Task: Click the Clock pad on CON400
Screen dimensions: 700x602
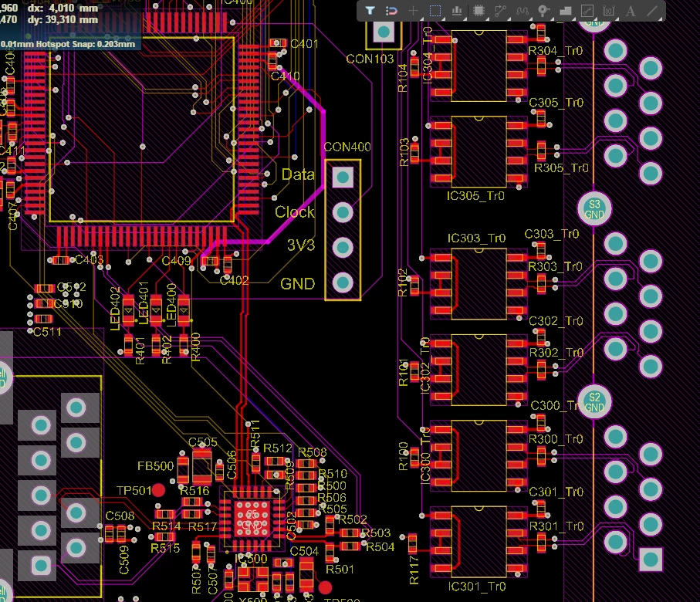Action: 343,212
